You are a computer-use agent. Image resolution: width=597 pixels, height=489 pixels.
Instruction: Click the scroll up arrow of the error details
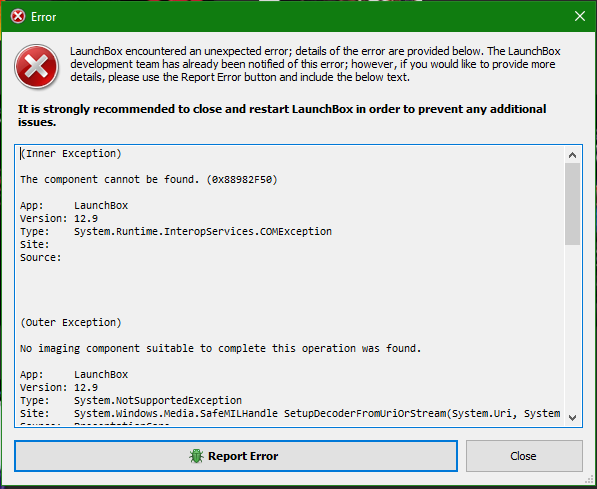tap(572, 155)
